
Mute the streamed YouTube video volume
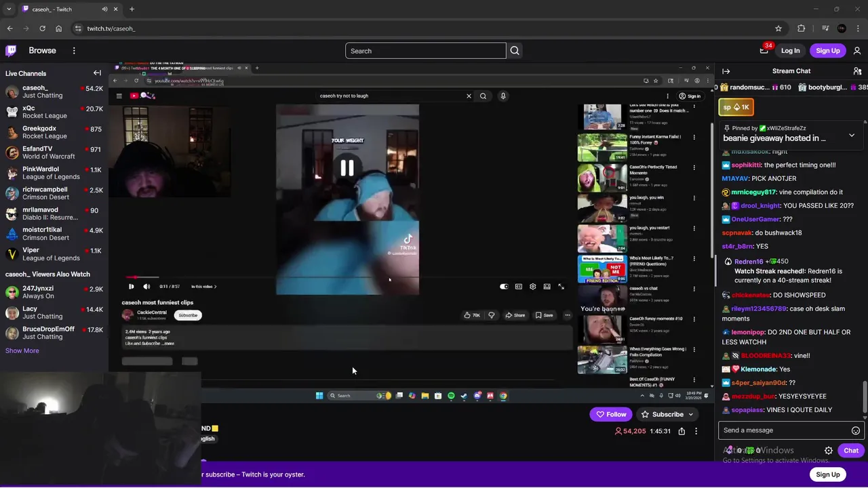point(146,287)
